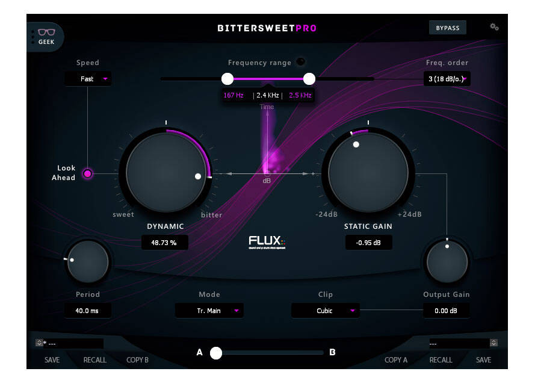Click the +24dB label
Image resolution: width=535 pixels, height=392 pixels.
coord(409,214)
